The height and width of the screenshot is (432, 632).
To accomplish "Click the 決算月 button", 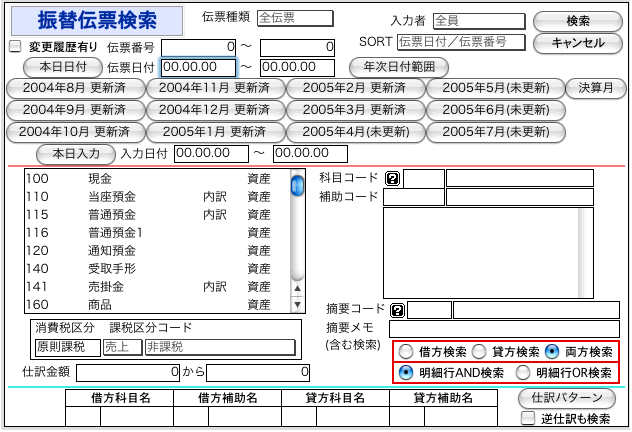I will click(595, 87).
